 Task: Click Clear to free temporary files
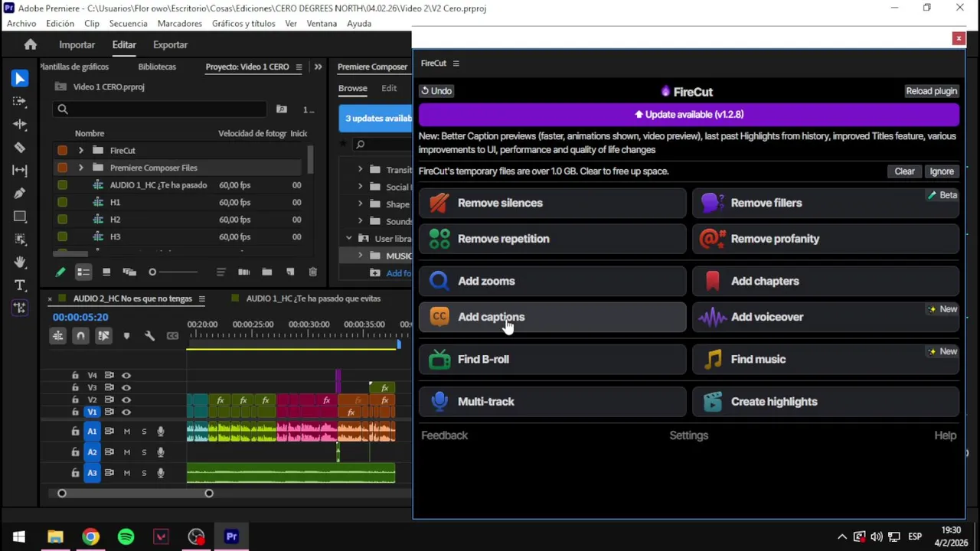[904, 171]
